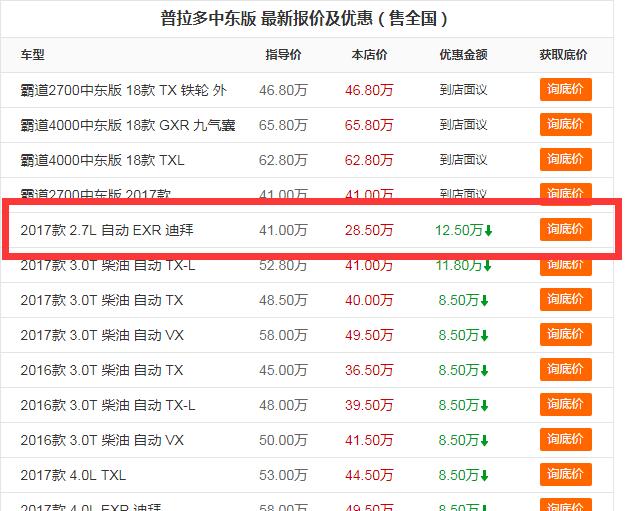The width and height of the screenshot is (634, 511).
Task: Open model 2017款 4.0L TXL
Action: click(73, 475)
